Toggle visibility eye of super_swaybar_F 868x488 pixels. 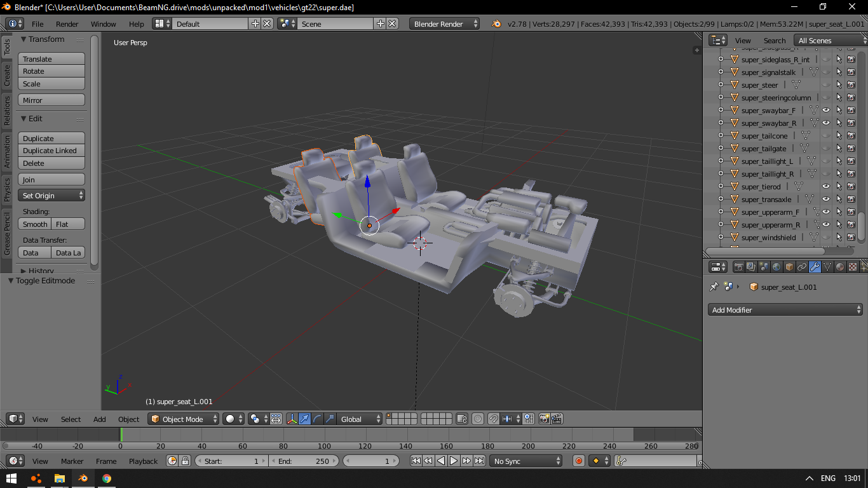click(826, 110)
